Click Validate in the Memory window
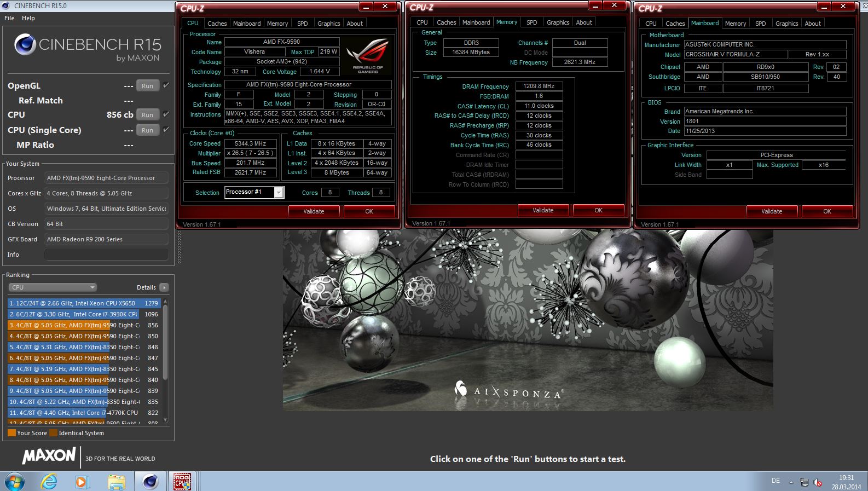Screen dimensions: 868x491 click(x=543, y=210)
